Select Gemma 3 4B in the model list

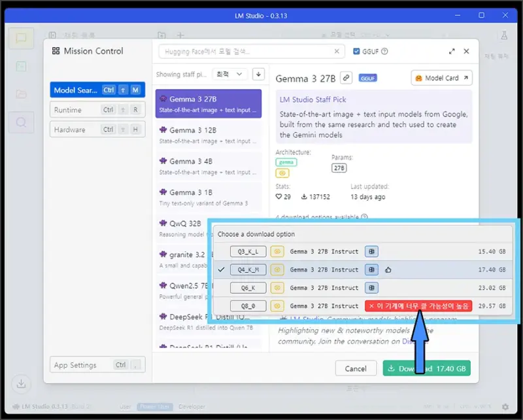click(x=209, y=166)
